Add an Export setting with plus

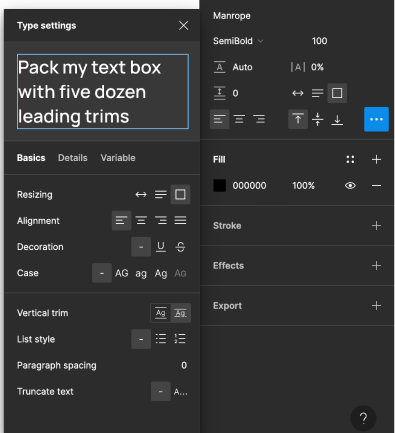tap(376, 306)
